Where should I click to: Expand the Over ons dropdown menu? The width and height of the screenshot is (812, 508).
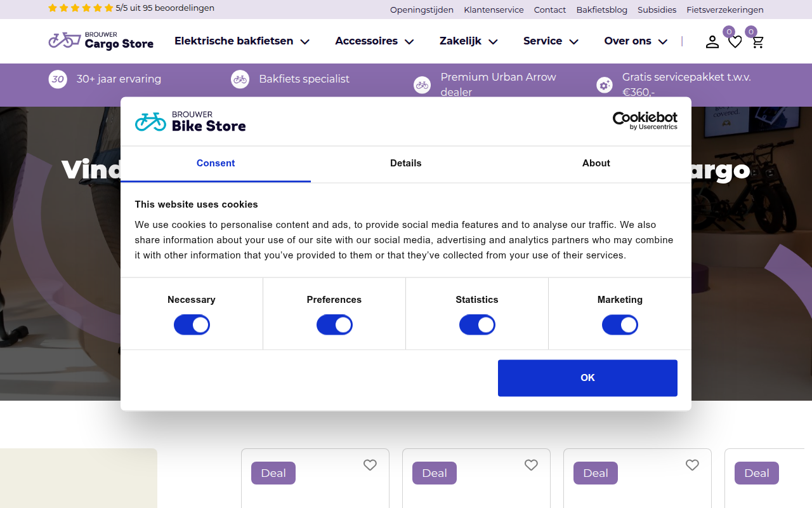coord(636,41)
